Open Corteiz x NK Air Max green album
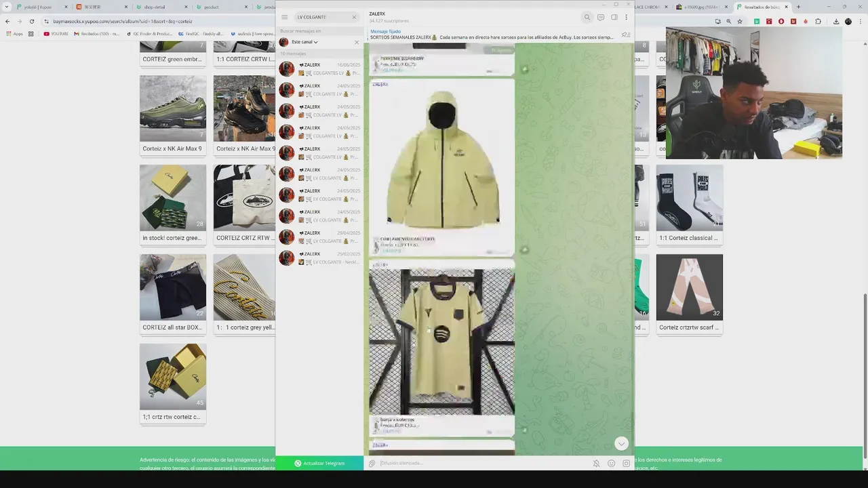868x488 pixels. (x=173, y=115)
